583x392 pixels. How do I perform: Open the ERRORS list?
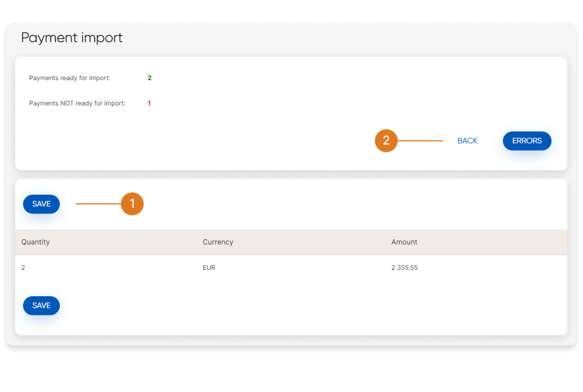click(x=527, y=141)
